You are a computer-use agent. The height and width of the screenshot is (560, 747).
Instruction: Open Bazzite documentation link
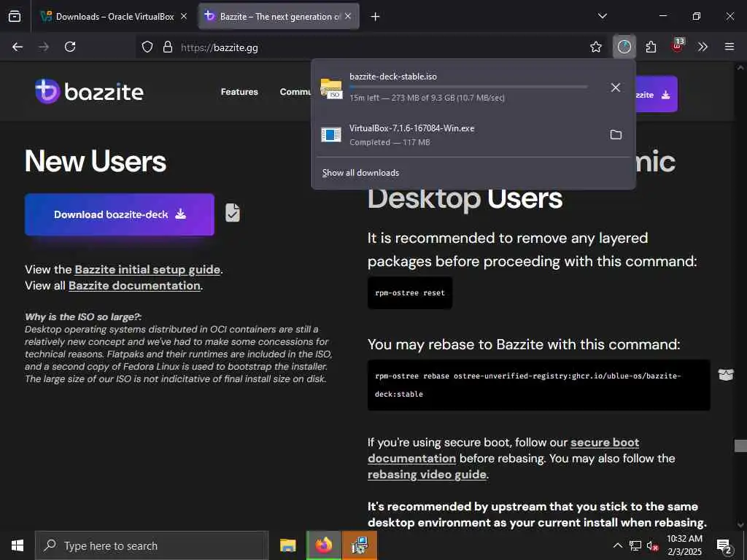click(x=134, y=286)
